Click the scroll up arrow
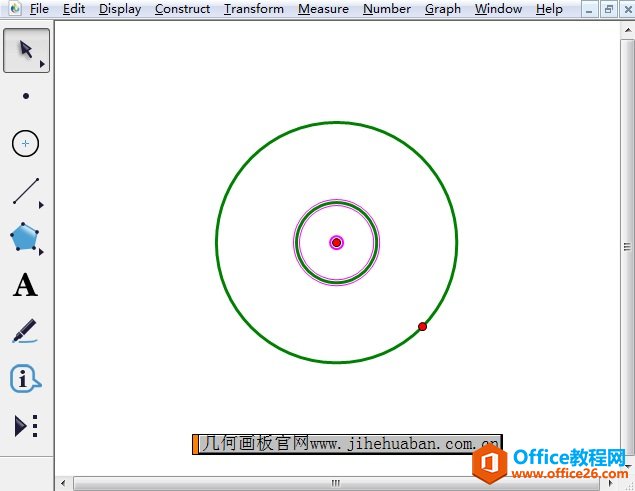This screenshot has width=635, height=491. [627, 30]
